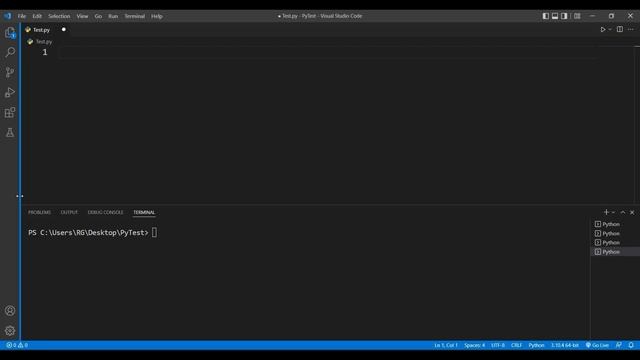
Task: Select the TERMINAL panel tab
Action: coord(144,212)
